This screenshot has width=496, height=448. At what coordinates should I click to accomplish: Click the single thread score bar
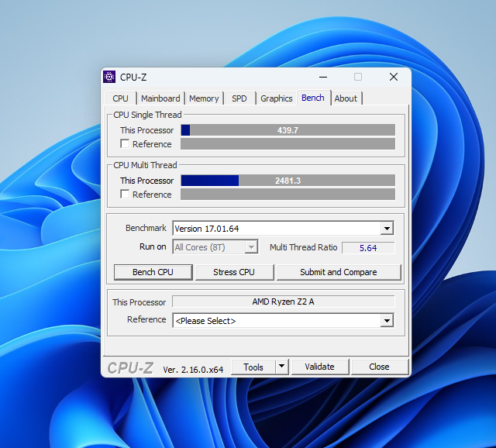click(288, 130)
